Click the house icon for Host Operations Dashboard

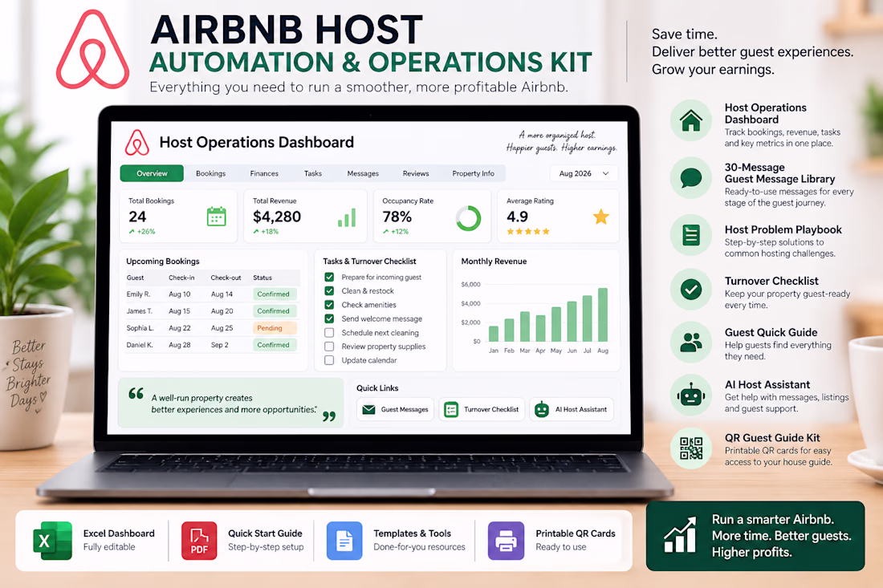pyautogui.click(x=691, y=120)
